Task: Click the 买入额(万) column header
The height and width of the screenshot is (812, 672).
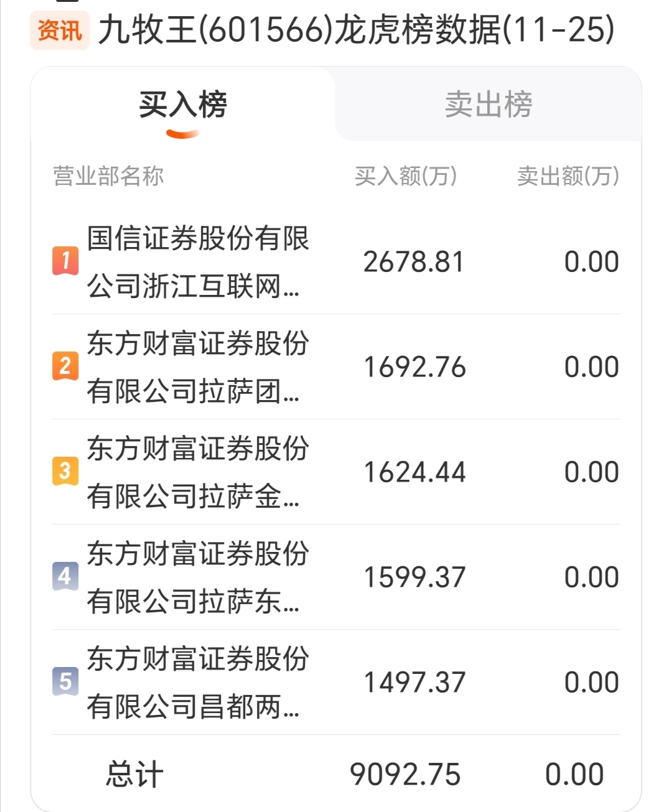Action: pyautogui.click(x=406, y=176)
